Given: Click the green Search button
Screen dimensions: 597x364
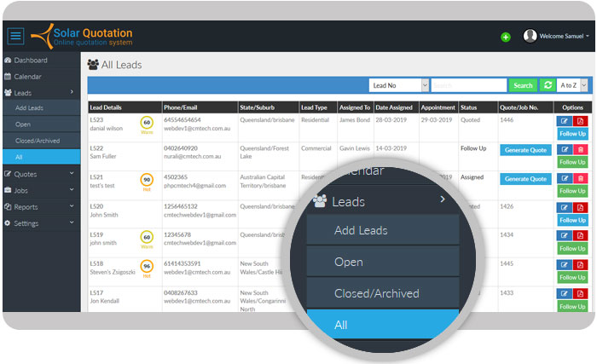Looking at the screenshot, I should [x=523, y=85].
